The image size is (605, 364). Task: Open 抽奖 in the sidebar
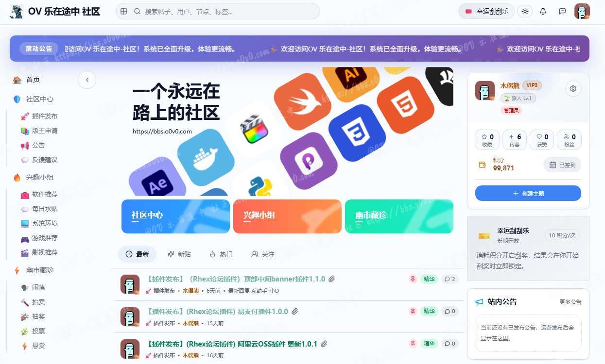pyautogui.click(x=33, y=316)
